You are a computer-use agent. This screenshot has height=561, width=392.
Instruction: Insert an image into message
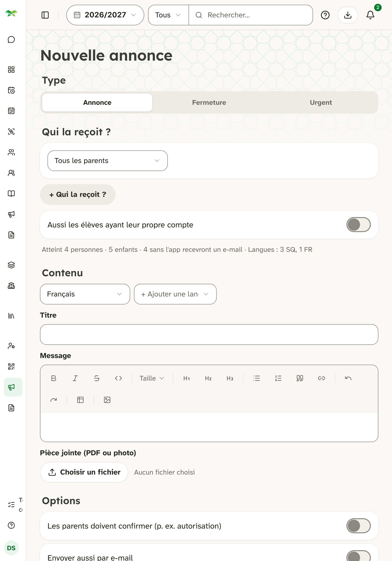click(x=107, y=400)
